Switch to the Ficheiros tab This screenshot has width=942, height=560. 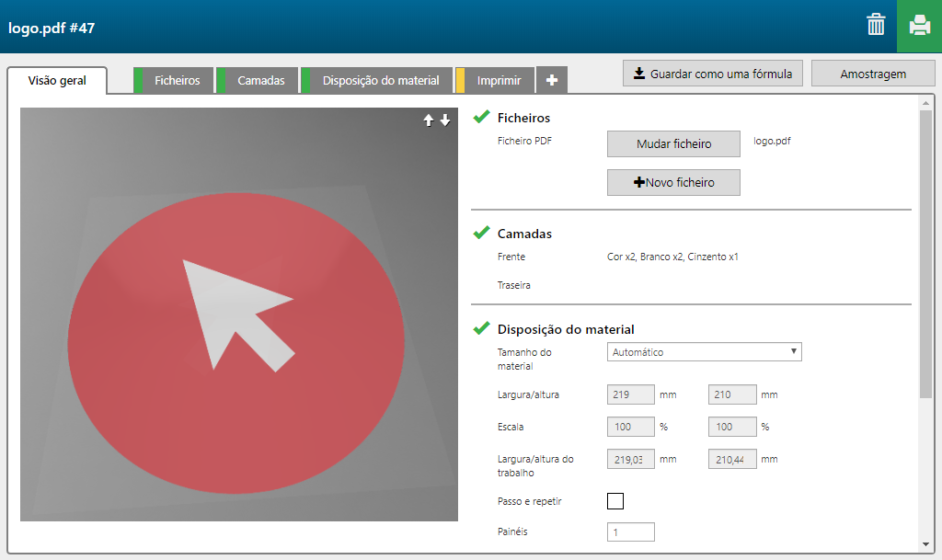point(177,81)
